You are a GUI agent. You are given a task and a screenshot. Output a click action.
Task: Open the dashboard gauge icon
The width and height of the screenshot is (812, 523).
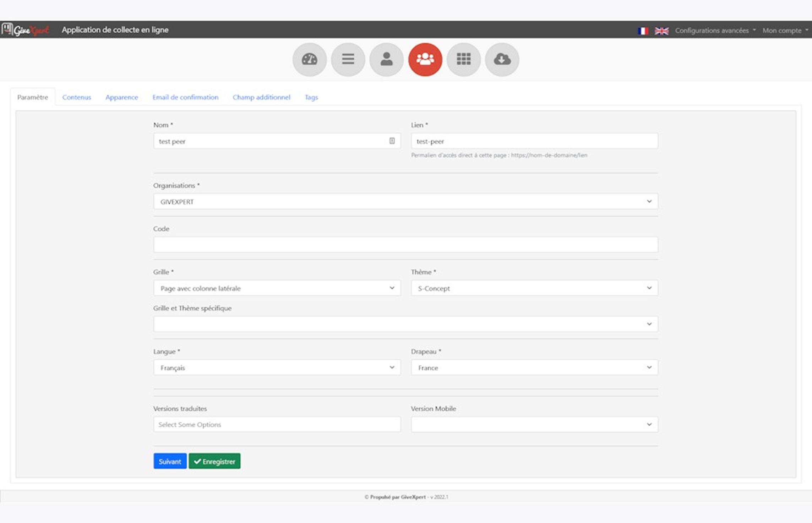tap(309, 59)
